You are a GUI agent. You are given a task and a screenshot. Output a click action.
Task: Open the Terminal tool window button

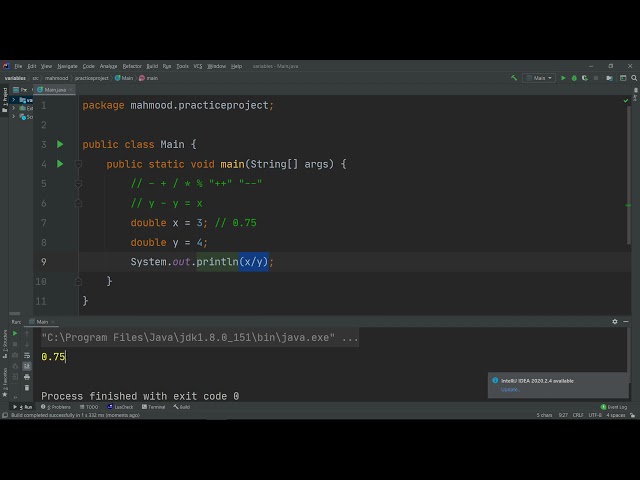(153, 407)
